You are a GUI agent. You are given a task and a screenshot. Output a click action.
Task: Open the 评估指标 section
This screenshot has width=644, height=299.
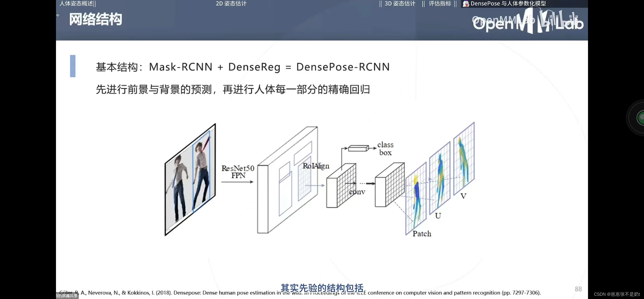coord(440,4)
